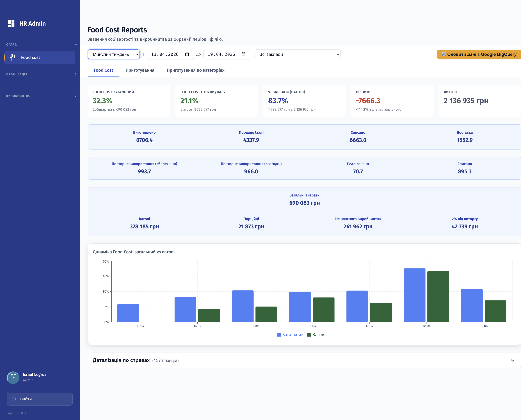Viewport: 521px width, 420px height.
Task: Click the Доставка 1552.9 value
Action: click(x=465, y=140)
